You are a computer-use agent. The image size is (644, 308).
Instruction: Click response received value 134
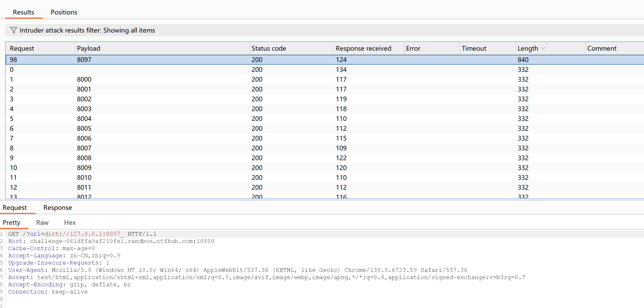(341, 70)
